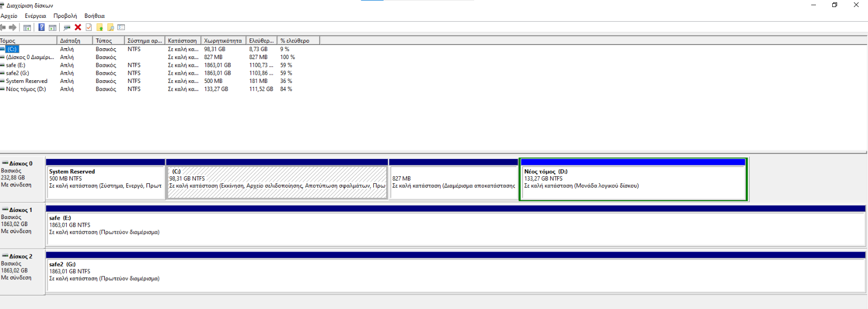
Task: Open the Προβολή menu
Action: pyautogui.click(x=65, y=16)
